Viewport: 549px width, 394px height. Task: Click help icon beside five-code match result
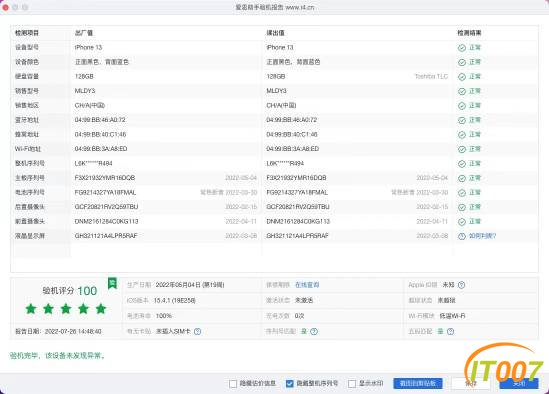451,331
